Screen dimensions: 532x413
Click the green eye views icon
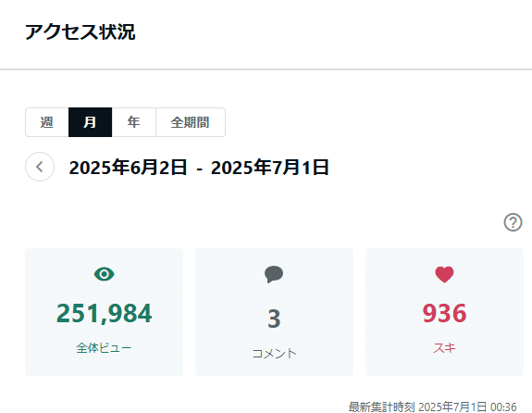pos(105,274)
